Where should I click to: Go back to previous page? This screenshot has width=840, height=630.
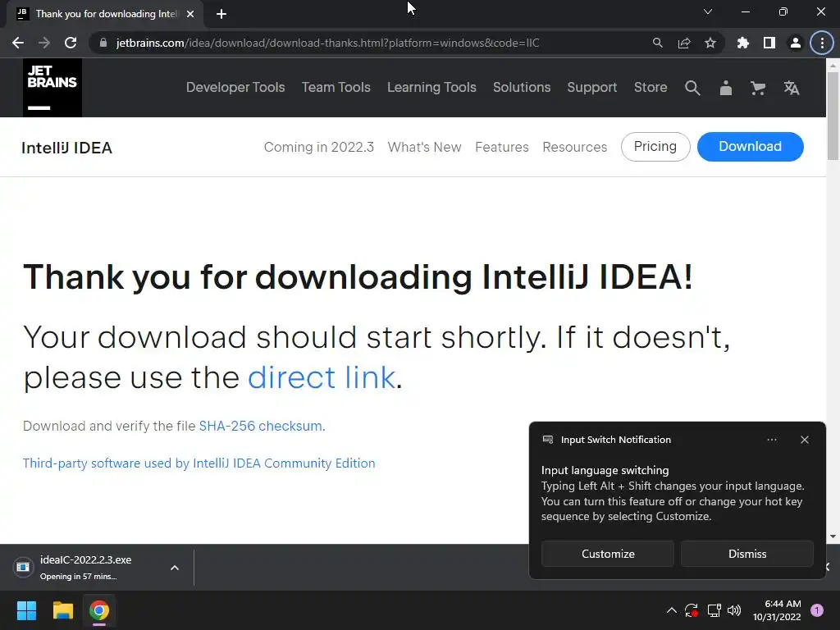coord(18,43)
